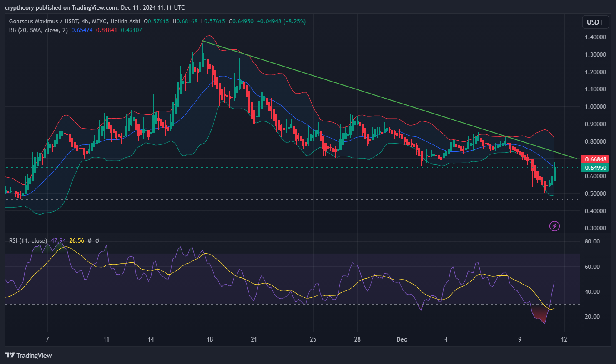
Task: Click the 25 date label on time axis
Action: coord(313,339)
